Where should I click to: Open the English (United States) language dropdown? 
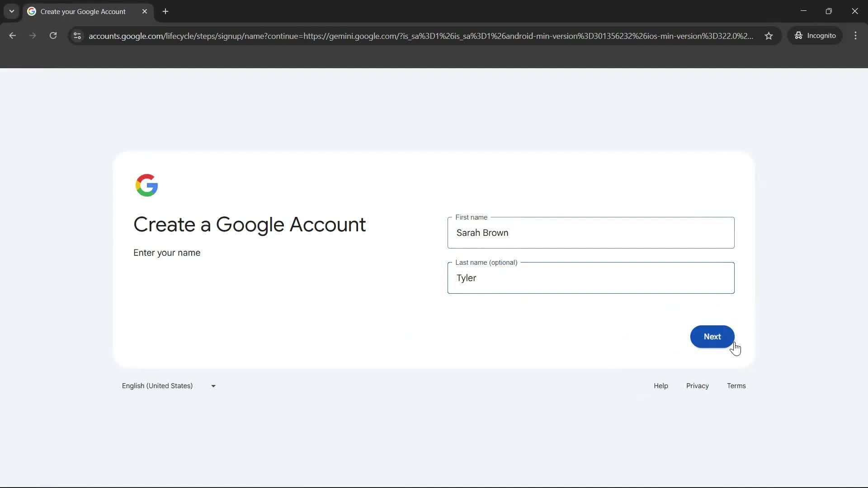pyautogui.click(x=157, y=385)
